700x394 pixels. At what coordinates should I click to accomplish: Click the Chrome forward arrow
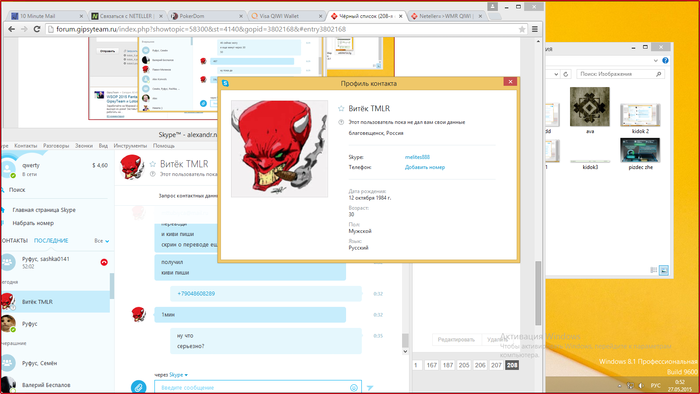pyautogui.click(x=24, y=29)
